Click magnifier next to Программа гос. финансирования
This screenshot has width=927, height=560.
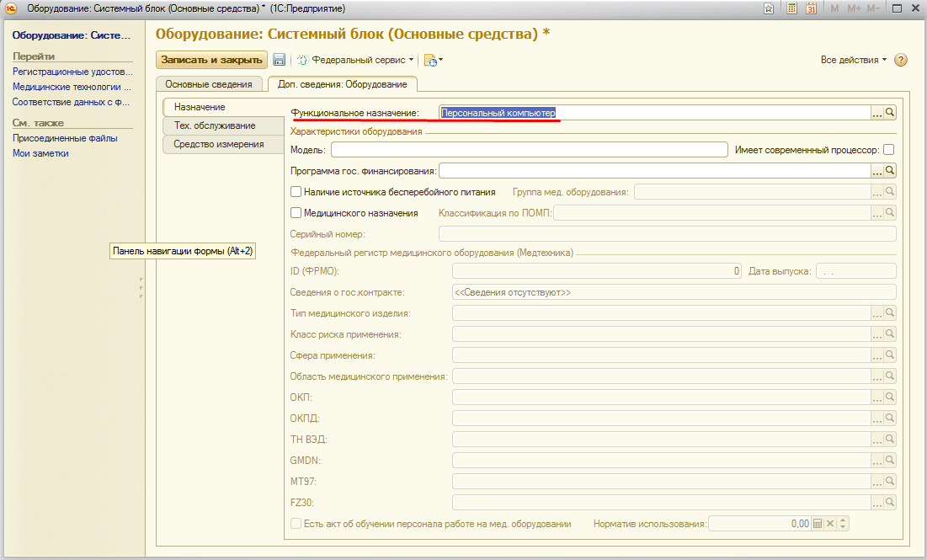coord(890,170)
